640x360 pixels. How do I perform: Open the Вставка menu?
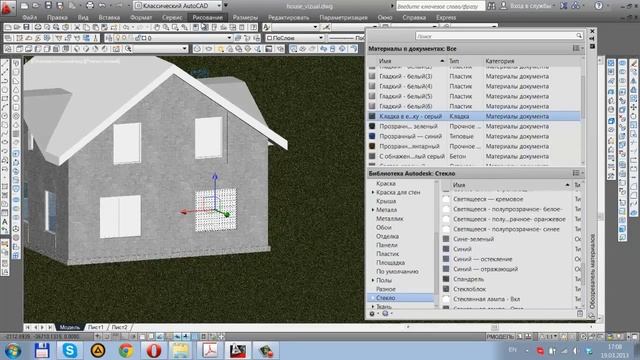coord(109,18)
